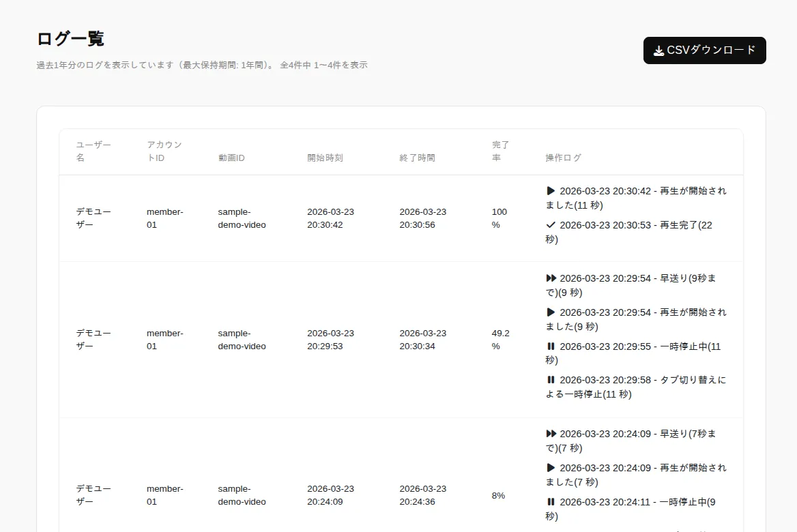Click end time 2026-03-23 20:30:56 cell
The image size is (797, 532).
[x=423, y=218]
